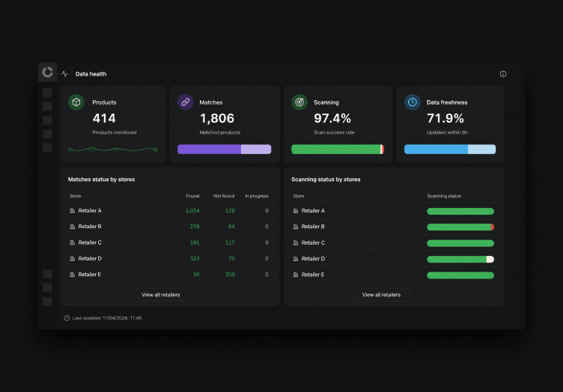Click the Data freshness clock icon
This screenshot has height=392, width=563.
(413, 102)
